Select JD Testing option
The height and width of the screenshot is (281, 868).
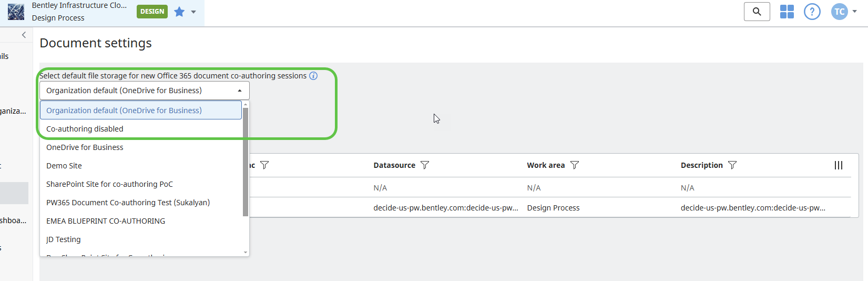[x=141, y=239]
